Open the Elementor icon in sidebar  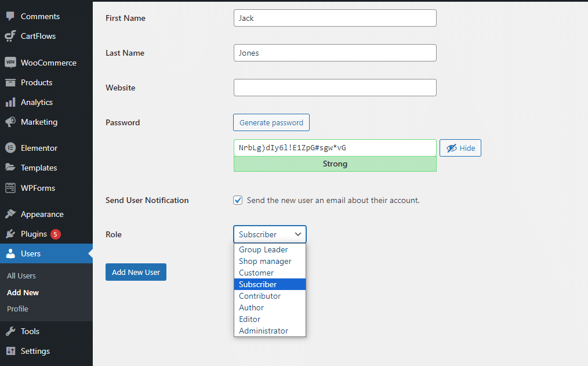10,148
